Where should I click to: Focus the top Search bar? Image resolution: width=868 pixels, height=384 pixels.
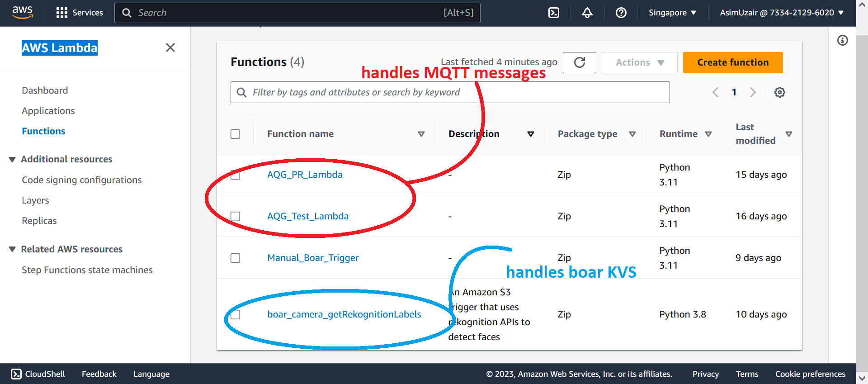pyautogui.click(x=297, y=13)
